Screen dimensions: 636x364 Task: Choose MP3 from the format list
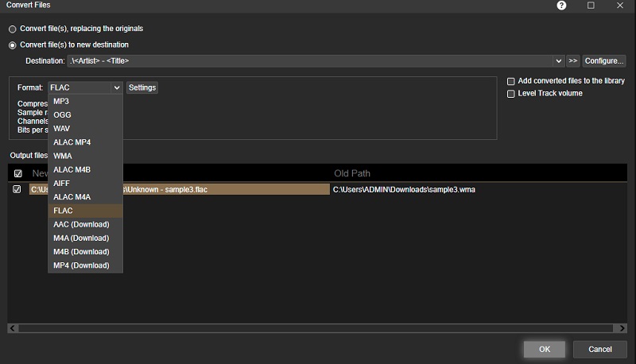[62, 101]
